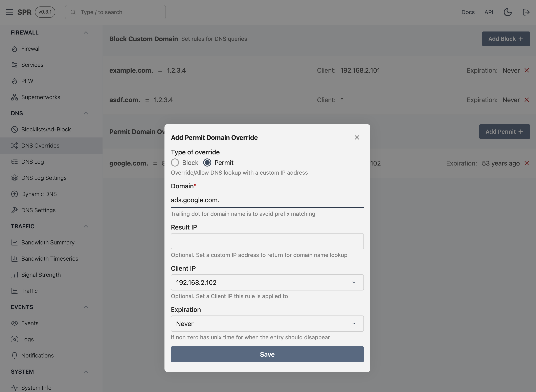
Task: Click the System Info pulse icon
Action: tap(15, 388)
